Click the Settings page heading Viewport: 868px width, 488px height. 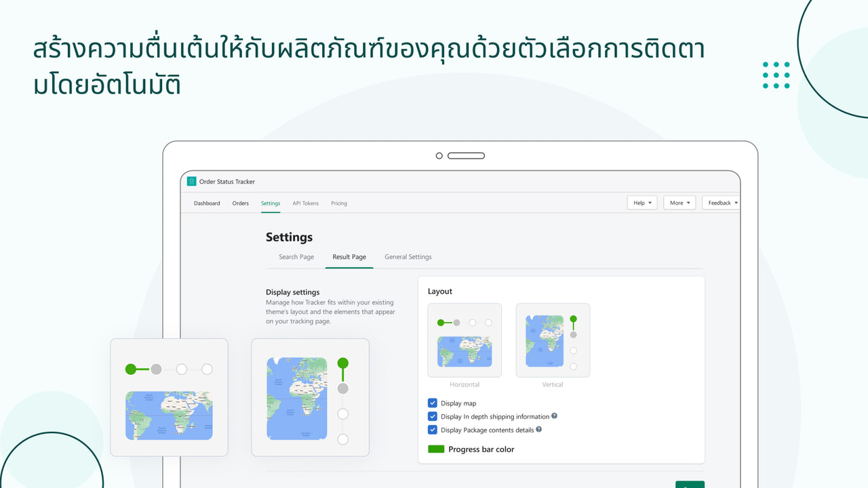pyautogui.click(x=289, y=237)
